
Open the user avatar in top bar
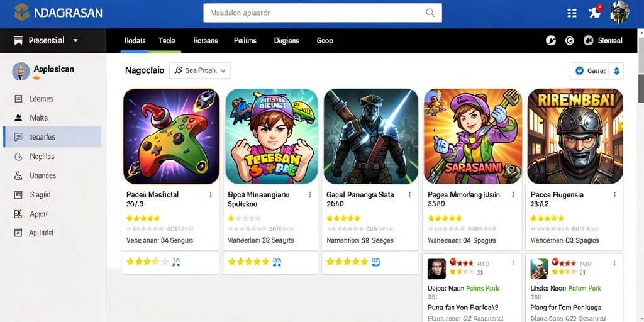pyautogui.click(x=619, y=12)
